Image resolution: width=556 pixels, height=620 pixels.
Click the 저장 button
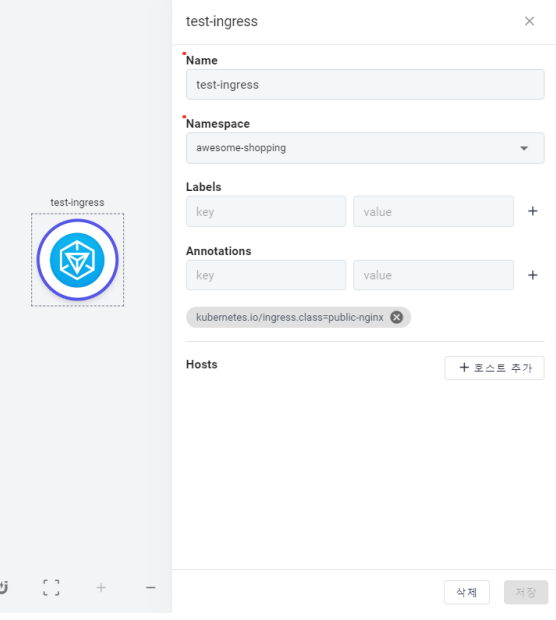tap(526, 592)
